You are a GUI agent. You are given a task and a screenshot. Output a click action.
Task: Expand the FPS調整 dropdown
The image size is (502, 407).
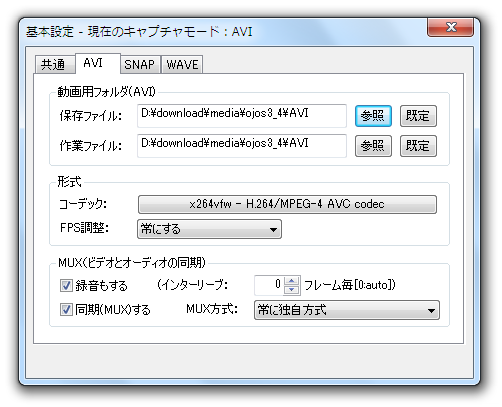point(209,229)
